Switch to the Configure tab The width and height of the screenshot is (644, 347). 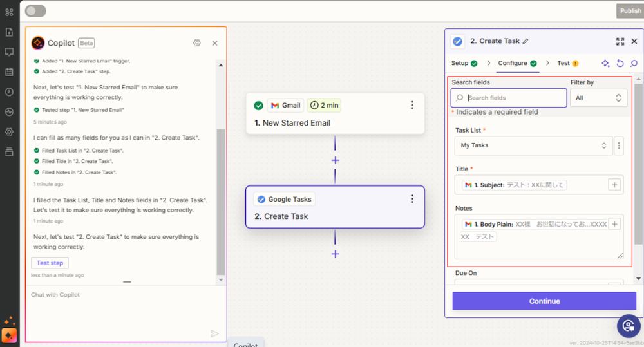(x=518, y=63)
